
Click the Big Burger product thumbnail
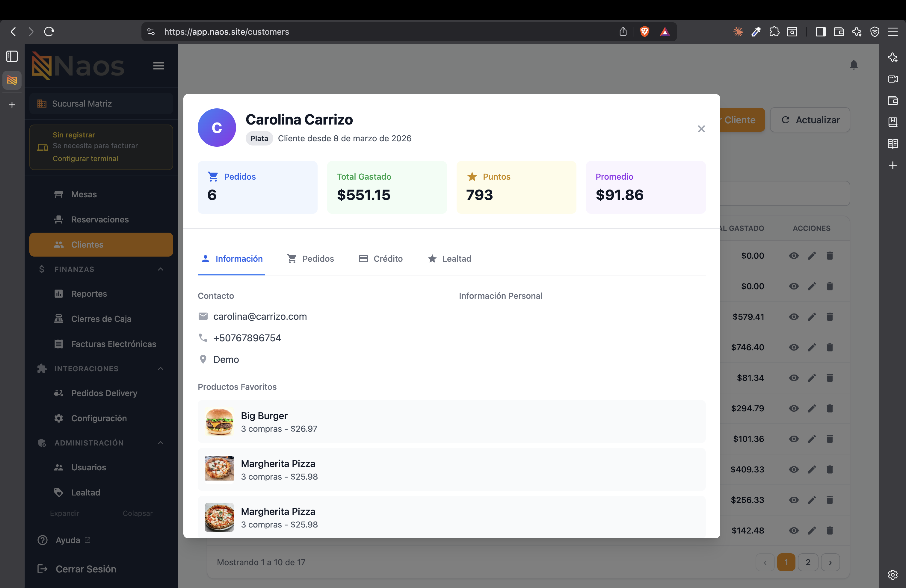pyautogui.click(x=219, y=422)
